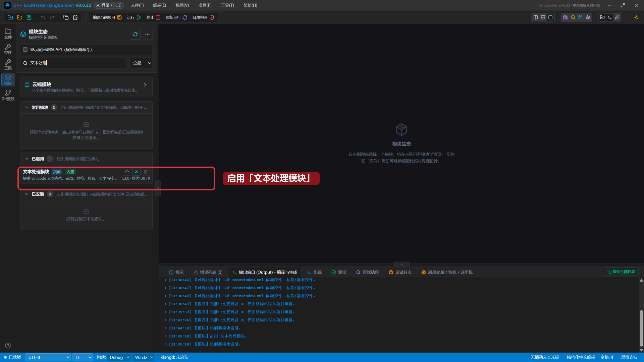The height and width of the screenshot is (362, 644).
Task: Expand 云端模块 card arrow
Action: coord(145,85)
